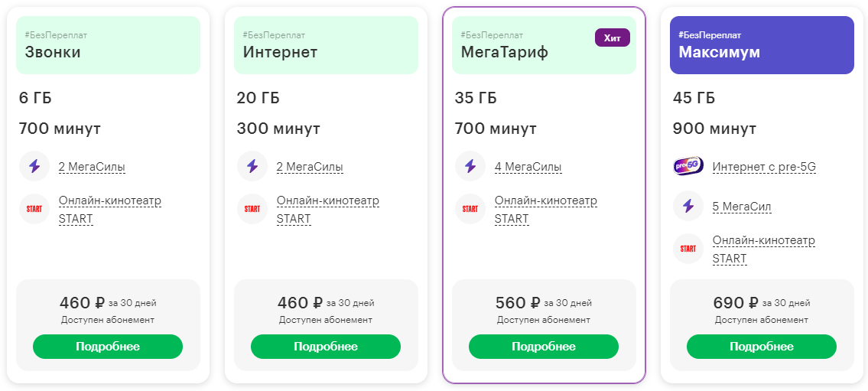868x391 pixels.
Task: Select the Максимум tariff header
Action: pos(762,45)
